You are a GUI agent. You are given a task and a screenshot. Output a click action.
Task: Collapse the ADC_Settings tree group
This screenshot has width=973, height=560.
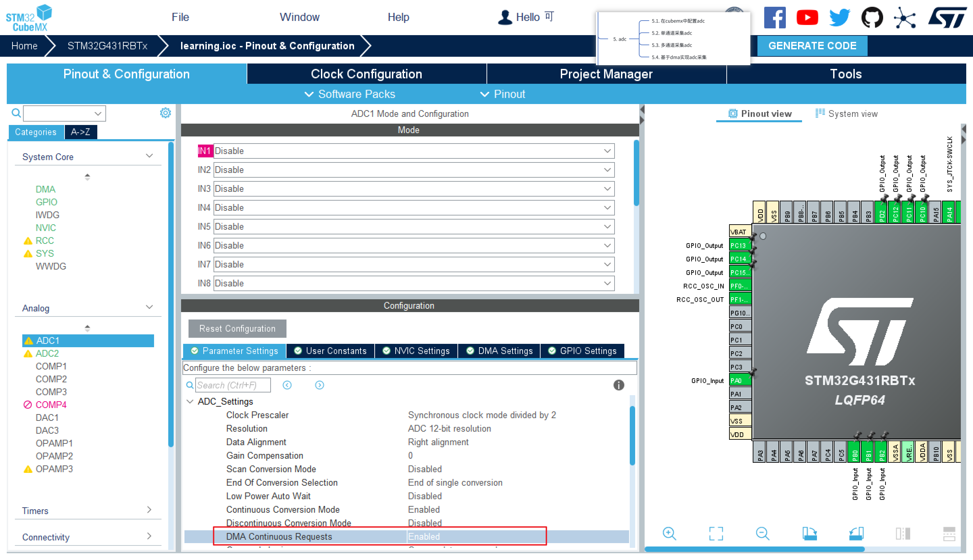(190, 402)
